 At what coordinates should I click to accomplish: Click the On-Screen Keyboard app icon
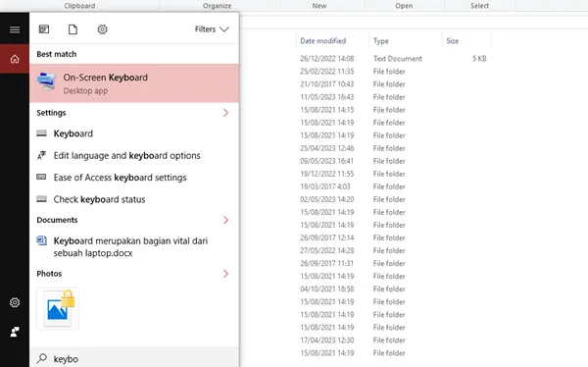click(46, 81)
